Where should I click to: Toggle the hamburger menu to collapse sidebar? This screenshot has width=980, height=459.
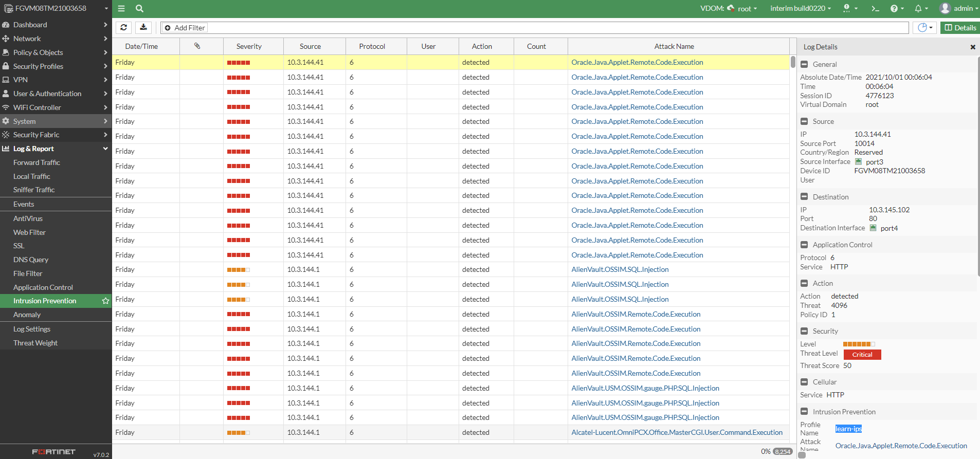121,8
